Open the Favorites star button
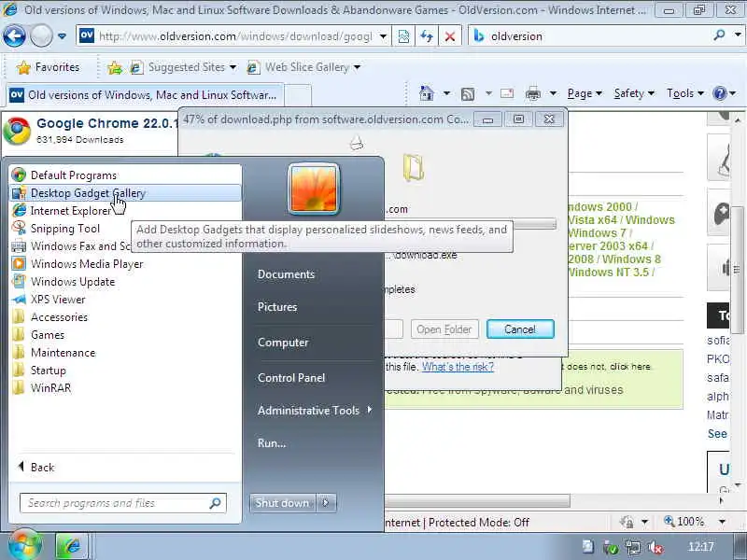 [x=48, y=67]
